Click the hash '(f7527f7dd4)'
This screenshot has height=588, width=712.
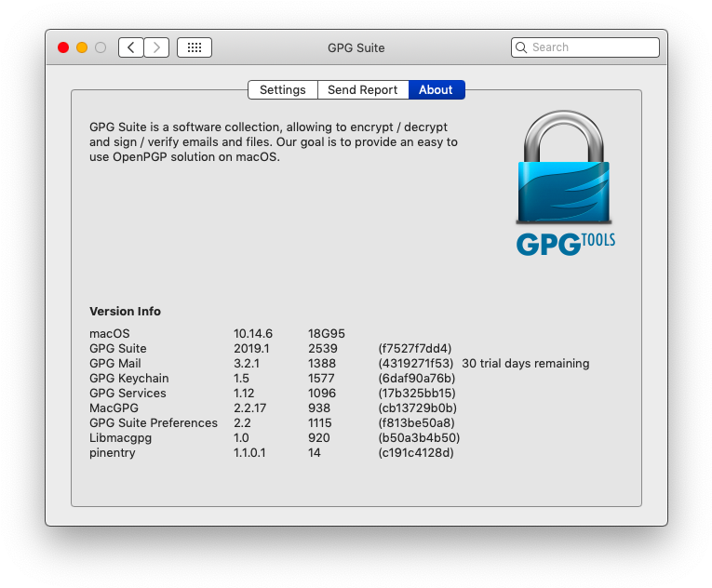415,348
